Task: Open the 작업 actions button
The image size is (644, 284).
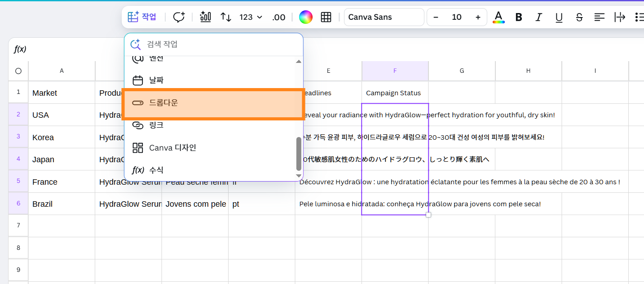Action: pos(142,17)
